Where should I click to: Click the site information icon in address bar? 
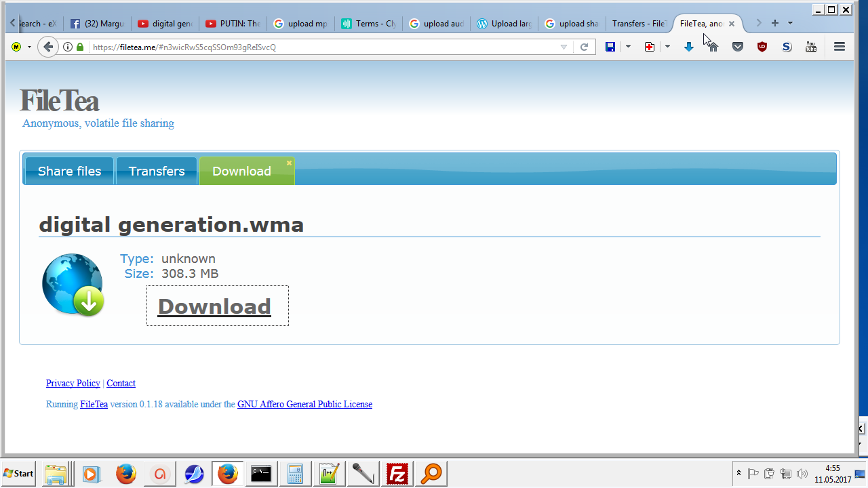pyautogui.click(x=68, y=47)
